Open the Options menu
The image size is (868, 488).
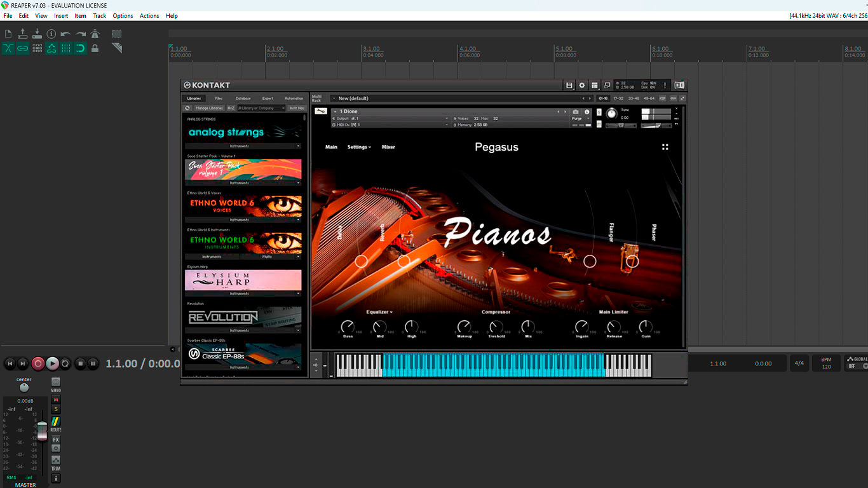point(123,16)
